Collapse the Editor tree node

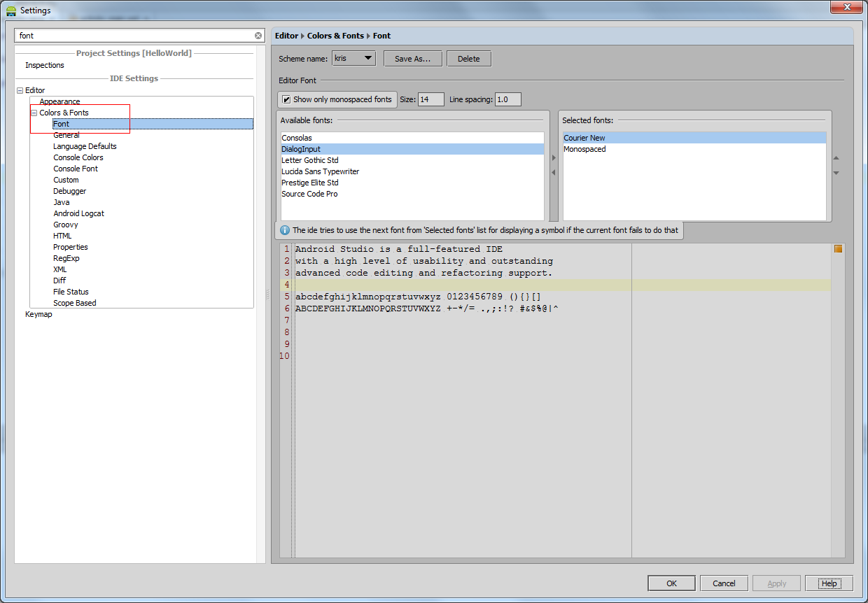(x=20, y=91)
